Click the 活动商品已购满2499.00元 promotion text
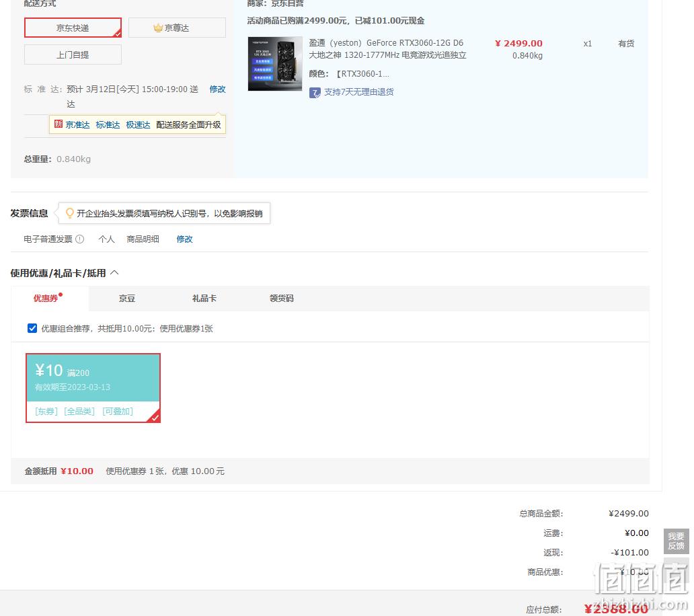This screenshot has width=694, height=616. tap(336, 21)
